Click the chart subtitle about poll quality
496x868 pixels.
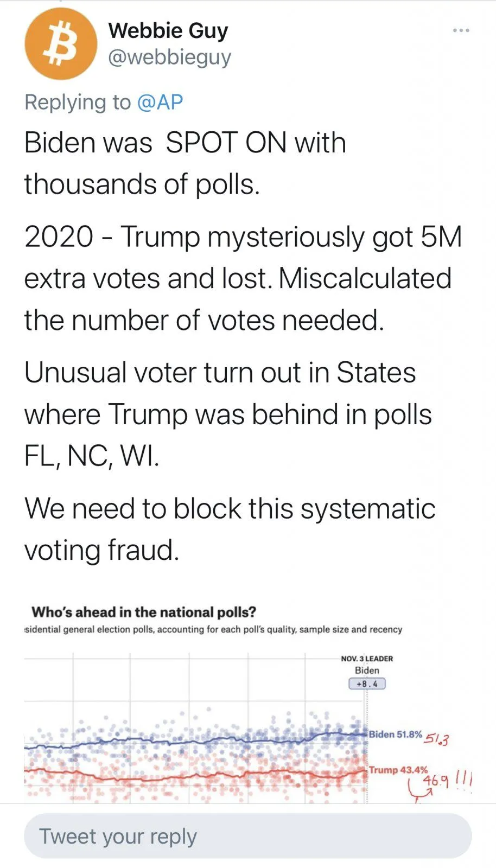click(x=213, y=629)
